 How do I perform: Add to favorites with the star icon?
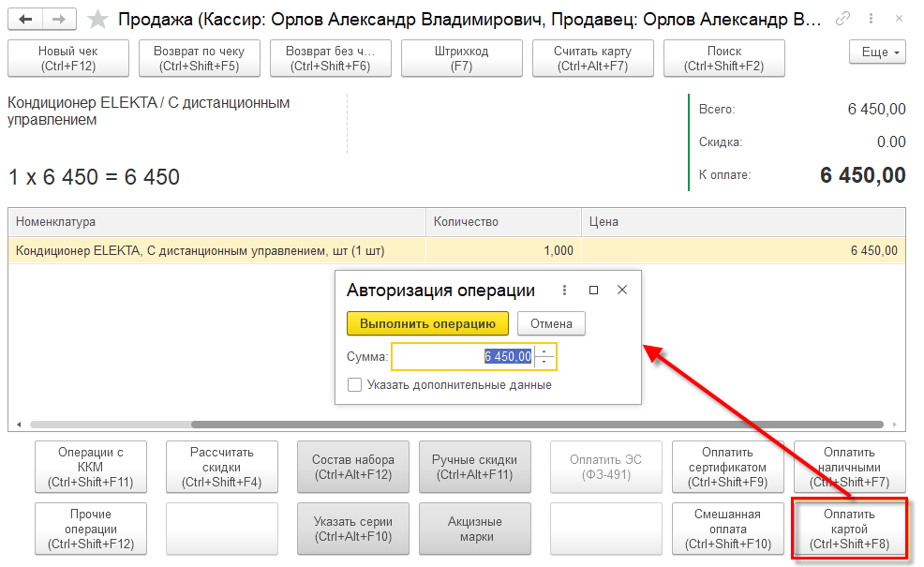pos(97,20)
